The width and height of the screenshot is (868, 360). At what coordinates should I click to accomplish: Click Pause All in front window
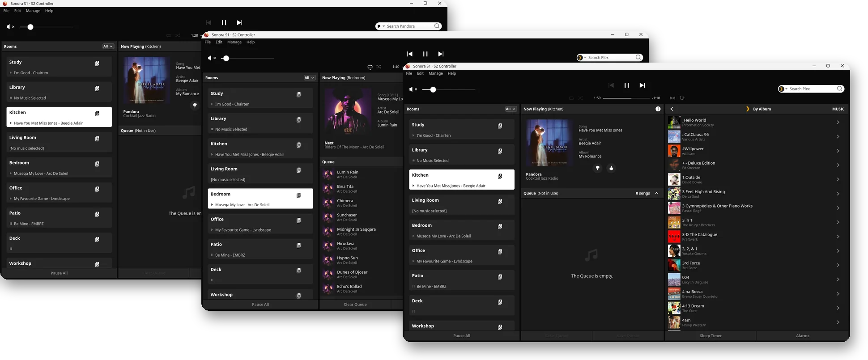pos(462,336)
